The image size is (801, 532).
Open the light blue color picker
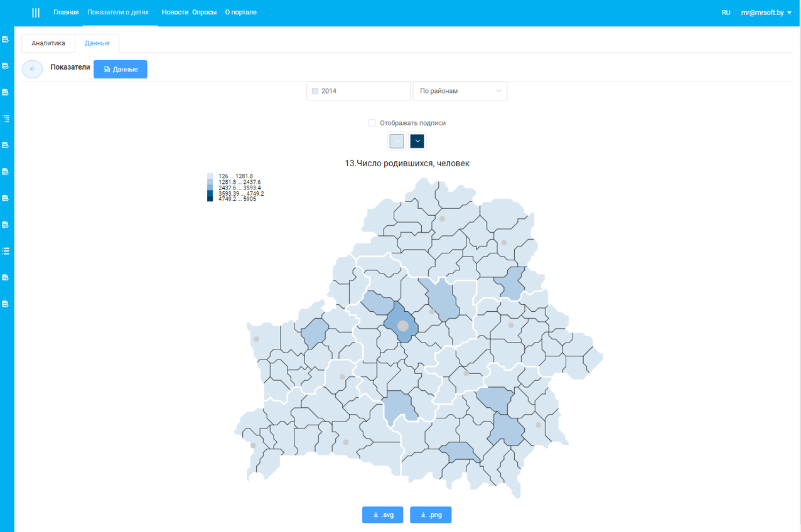point(397,141)
